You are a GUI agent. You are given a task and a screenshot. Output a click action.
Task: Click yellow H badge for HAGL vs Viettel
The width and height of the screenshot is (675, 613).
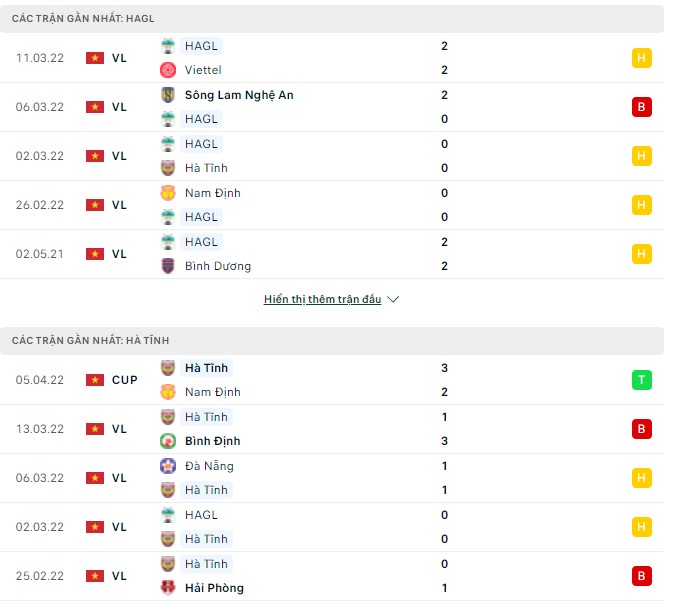[641, 58]
